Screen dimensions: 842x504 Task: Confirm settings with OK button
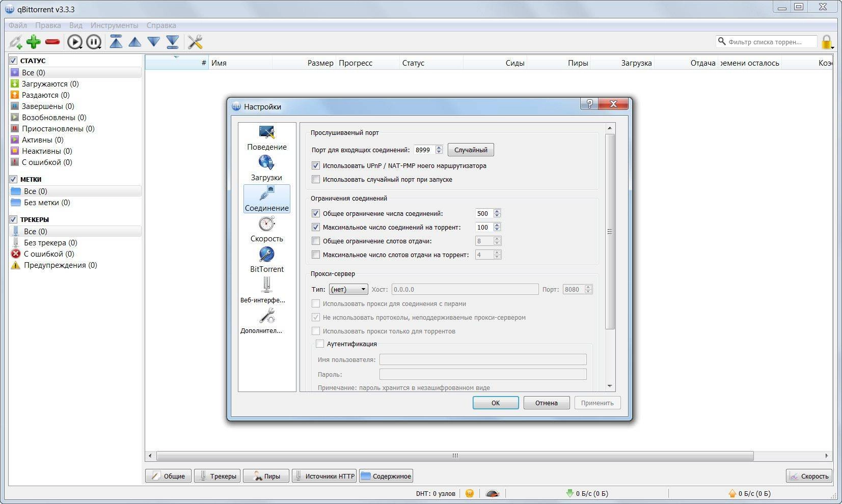(496, 403)
